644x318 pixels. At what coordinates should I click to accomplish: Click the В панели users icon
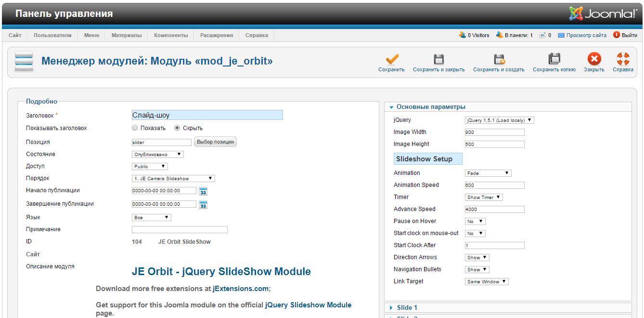[x=499, y=35]
